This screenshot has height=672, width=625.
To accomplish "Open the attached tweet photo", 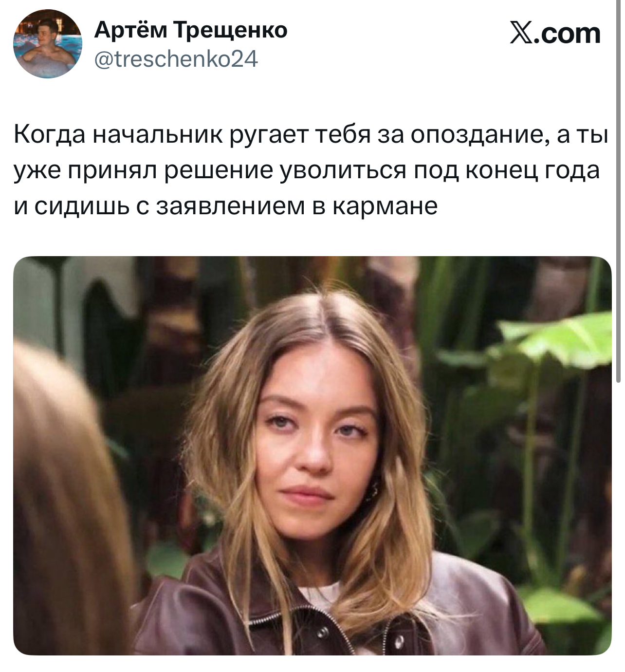I will (x=312, y=455).
